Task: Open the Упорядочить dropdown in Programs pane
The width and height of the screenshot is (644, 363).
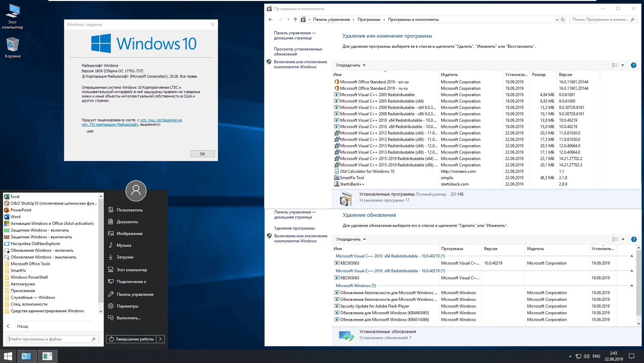Action: pyautogui.click(x=351, y=65)
